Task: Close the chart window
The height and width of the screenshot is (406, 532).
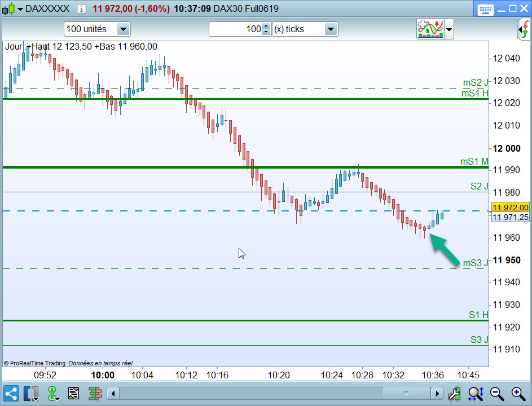Action: (x=524, y=9)
